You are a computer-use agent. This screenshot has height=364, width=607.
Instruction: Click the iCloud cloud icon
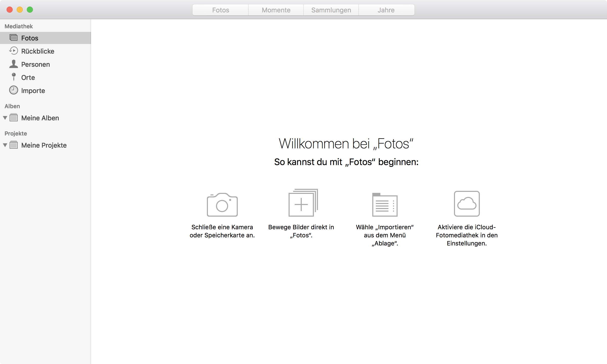467,203
